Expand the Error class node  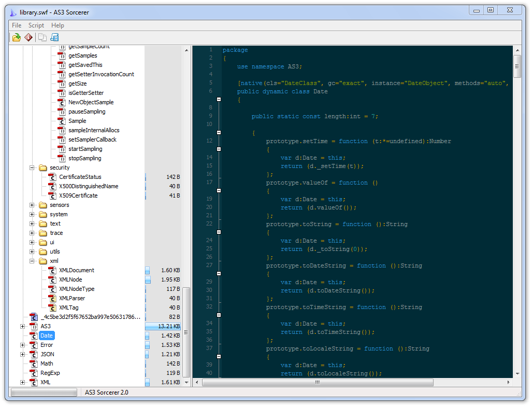[x=22, y=345]
